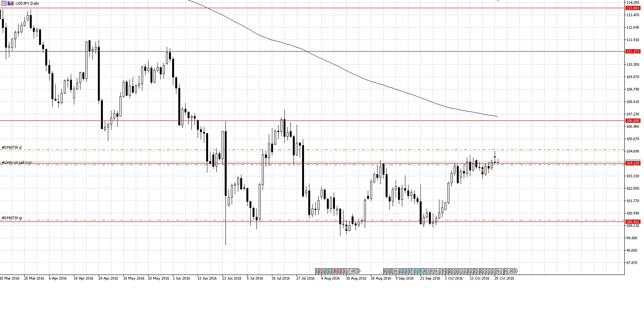Viewport: 644px width, 328px height.
Task: Click the 15:30 news event marker
Action: point(422,271)
